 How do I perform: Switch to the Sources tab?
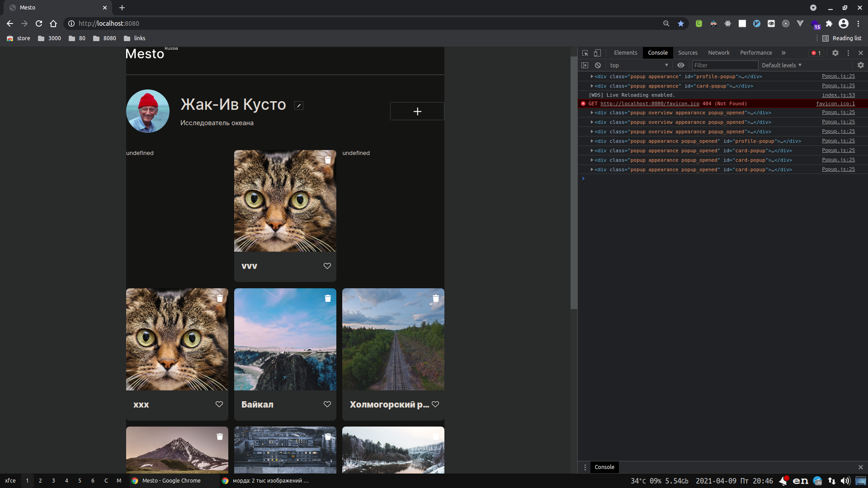[x=688, y=53]
